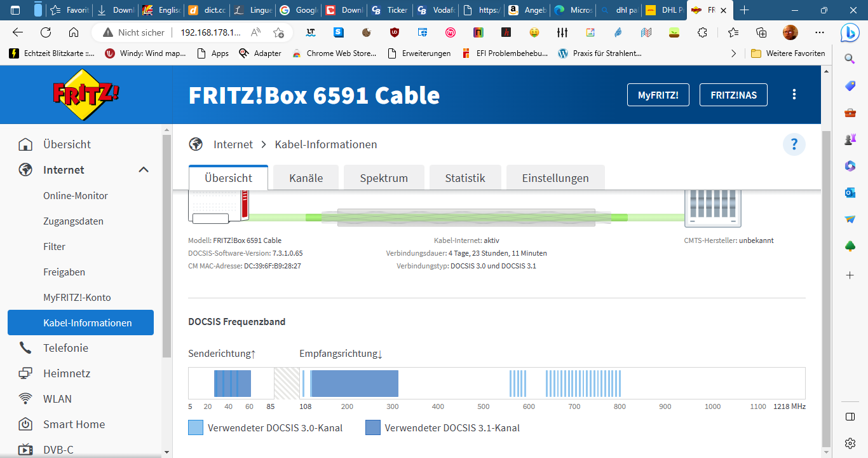The image size is (868, 458).
Task: Click the browser back arrow
Action: point(18,32)
